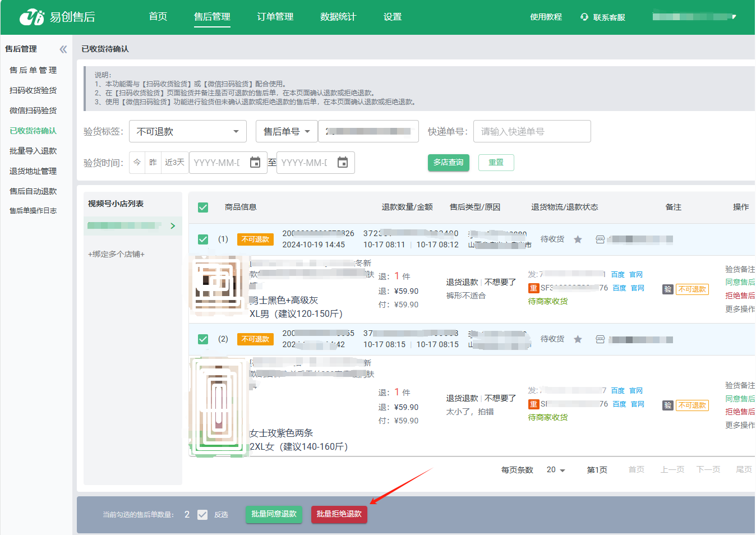The width and height of the screenshot is (756, 535).
Task: Star the second after-sale order
Action: pyautogui.click(x=578, y=339)
